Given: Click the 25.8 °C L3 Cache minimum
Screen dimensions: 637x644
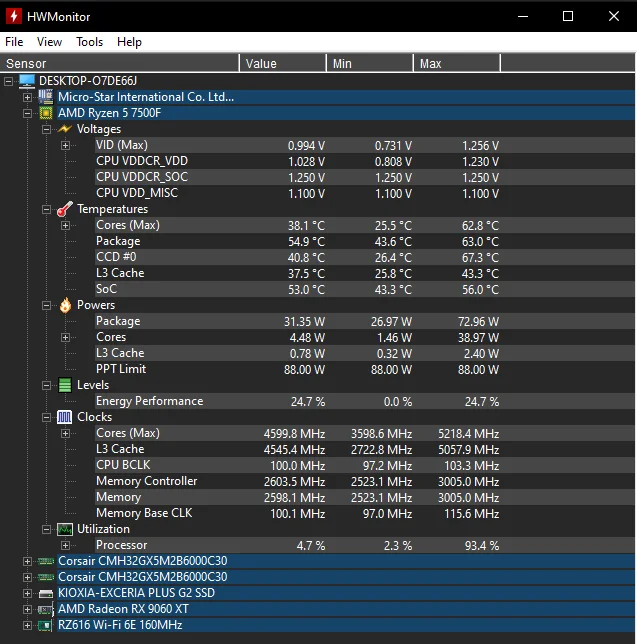Looking at the screenshot, I should click(x=393, y=274).
